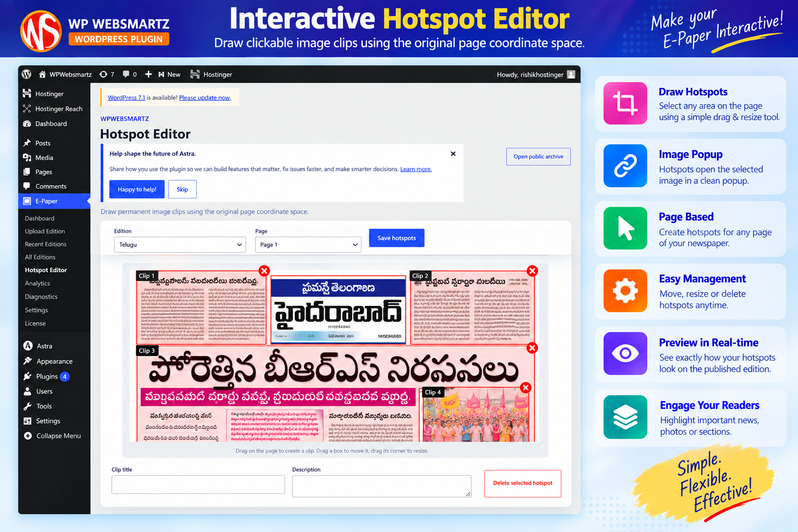Click the blue Image Popup link icon
Viewport: 798px width, 532px height.
tap(626, 166)
